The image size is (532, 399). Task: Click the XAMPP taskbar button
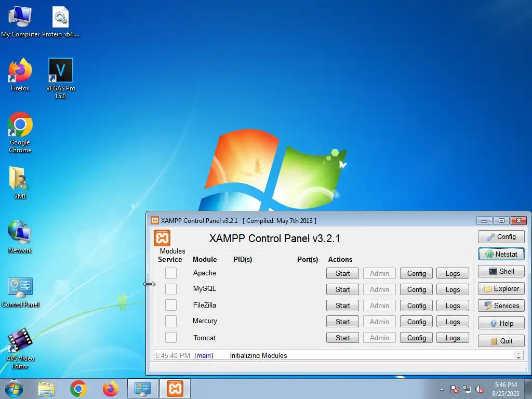click(x=175, y=389)
